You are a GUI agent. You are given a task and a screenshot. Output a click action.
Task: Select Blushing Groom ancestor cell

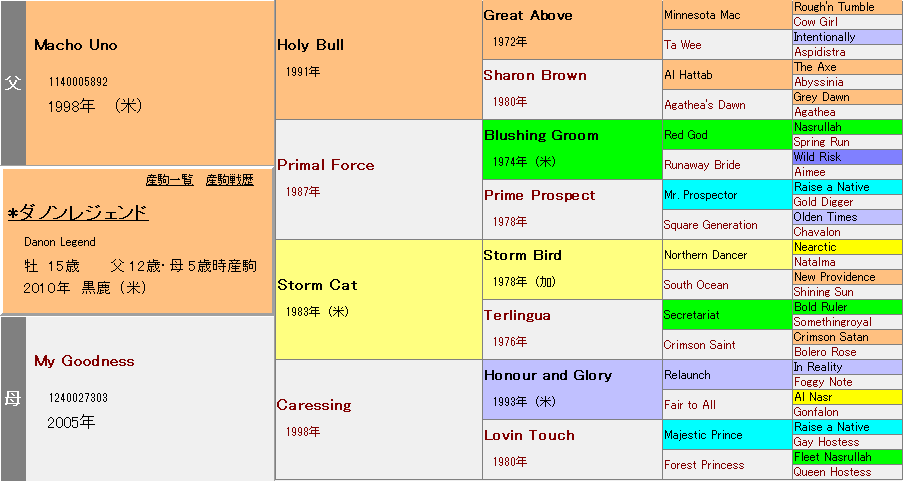541,135
